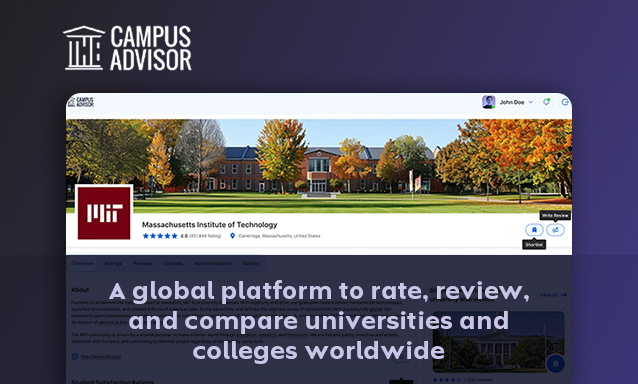This screenshot has width=638, height=384.
Task: Click the Campus Advisor logo in app header
Action: (81, 102)
